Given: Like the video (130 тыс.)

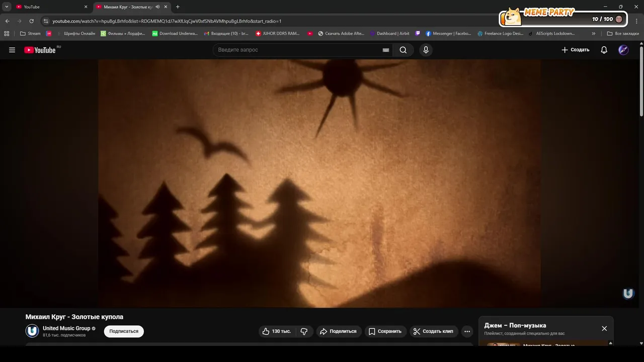Looking at the screenshot, I should pyautogui.click(x=277, y=331).
